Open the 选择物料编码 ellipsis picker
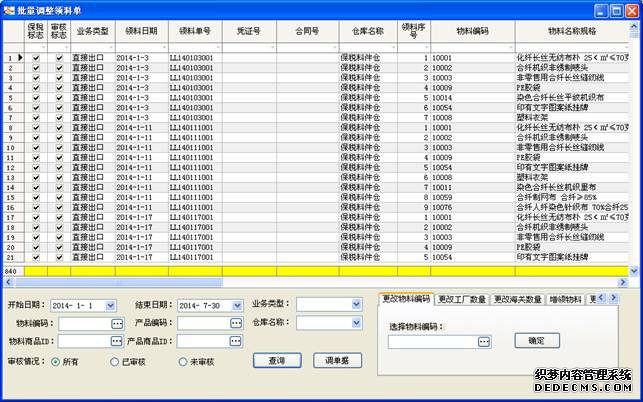This screenshot has height=402, width=643. (x=483, y=341)
